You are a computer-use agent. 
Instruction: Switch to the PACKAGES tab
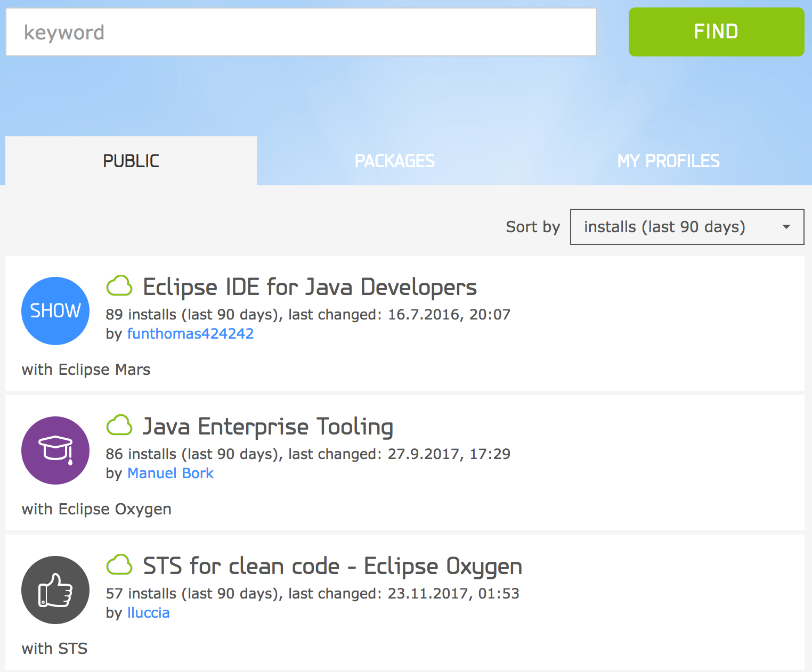click(x=395, y=161)
